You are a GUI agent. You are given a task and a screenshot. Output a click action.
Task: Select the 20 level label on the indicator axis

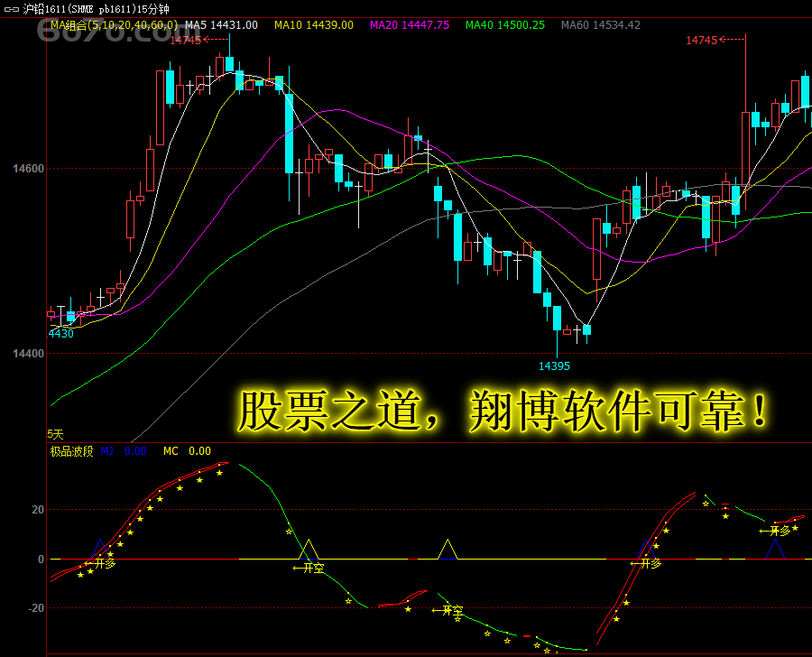[38, 510]
